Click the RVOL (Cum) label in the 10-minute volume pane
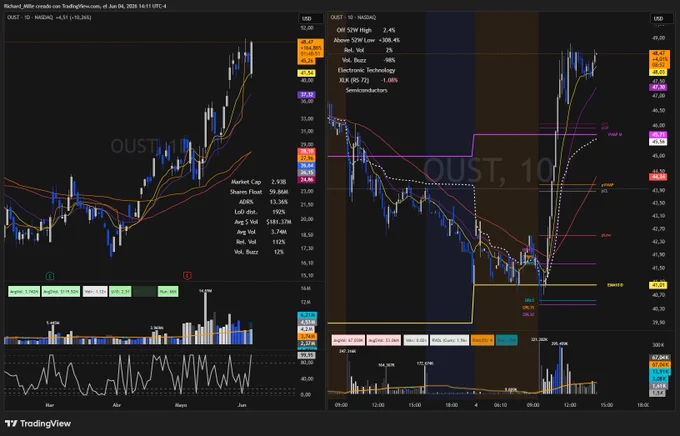 [449, 341]
